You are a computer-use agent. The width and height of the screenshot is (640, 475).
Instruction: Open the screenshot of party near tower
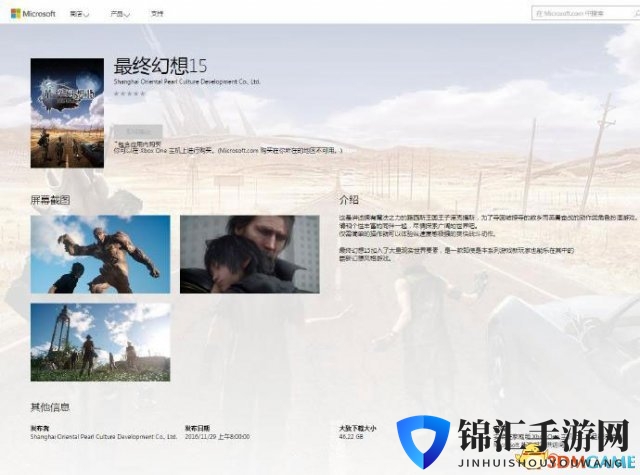point(100,342)
